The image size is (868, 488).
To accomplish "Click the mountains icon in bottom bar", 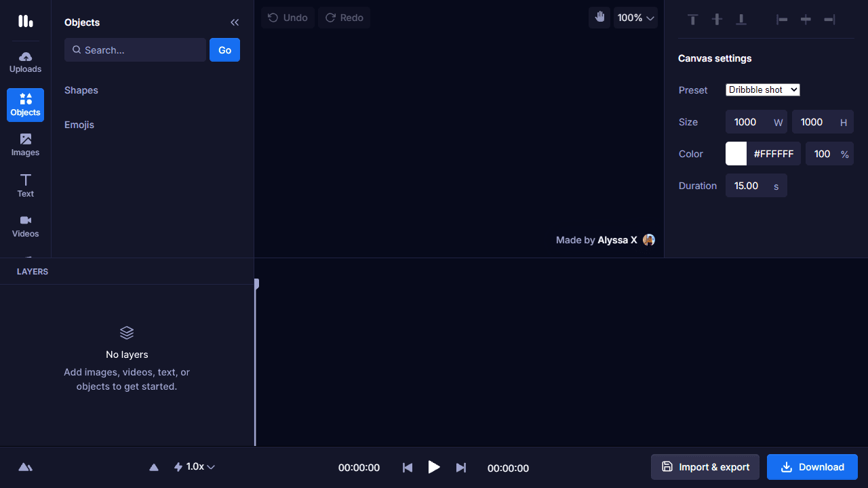I will point(25,467).
